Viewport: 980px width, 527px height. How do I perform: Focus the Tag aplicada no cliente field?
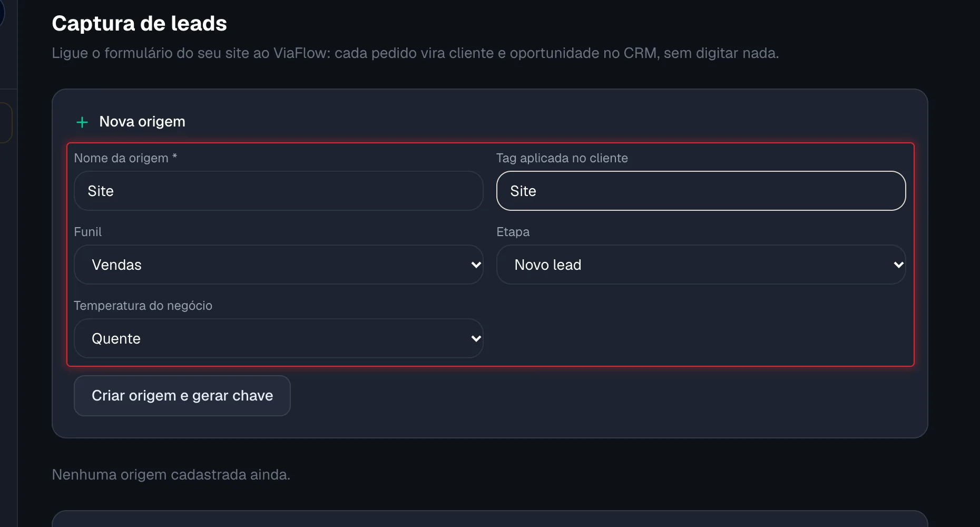[x=701, y=191]
